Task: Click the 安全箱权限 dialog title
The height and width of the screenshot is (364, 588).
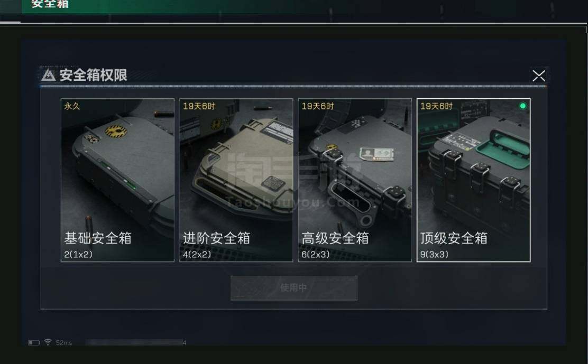Action: (94, 75)
